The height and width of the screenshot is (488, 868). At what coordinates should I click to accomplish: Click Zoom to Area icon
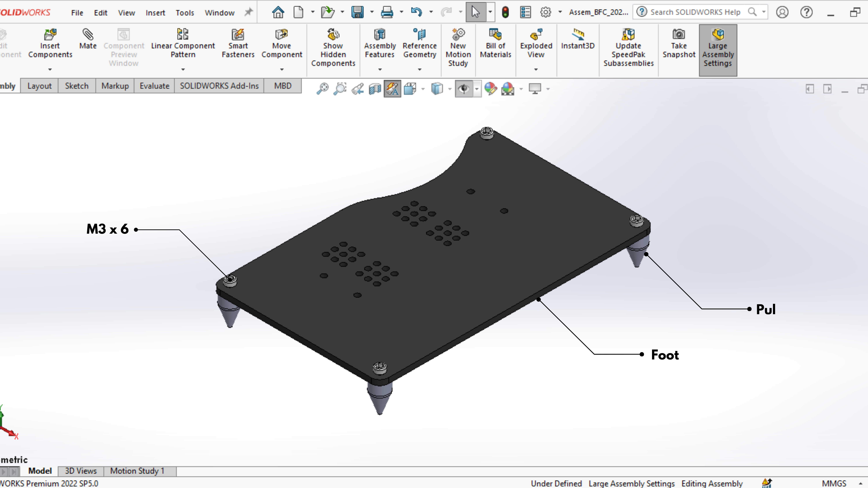point(340,89)
